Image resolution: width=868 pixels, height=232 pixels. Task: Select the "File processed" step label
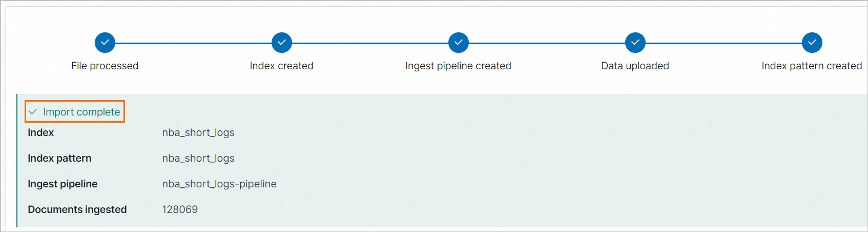coord(105,66)
